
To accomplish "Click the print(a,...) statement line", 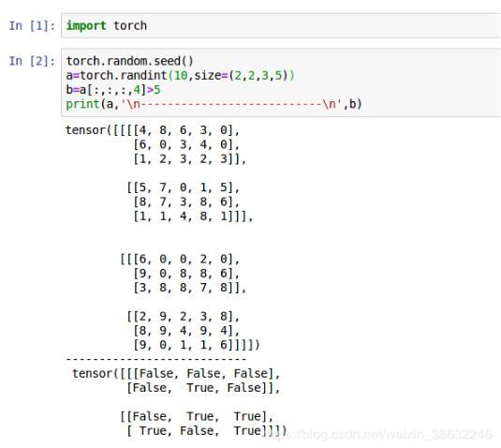I will pyautogui.click(x=214, y=104).
